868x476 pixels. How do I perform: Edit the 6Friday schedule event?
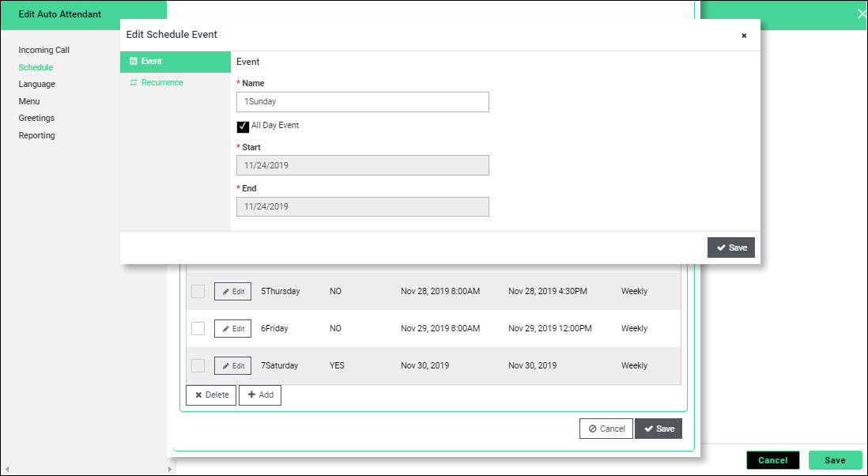[232, 328]
